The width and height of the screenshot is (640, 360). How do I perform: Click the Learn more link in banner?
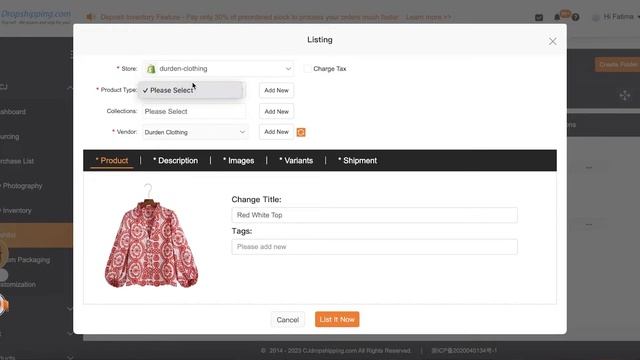coord(429,17)
